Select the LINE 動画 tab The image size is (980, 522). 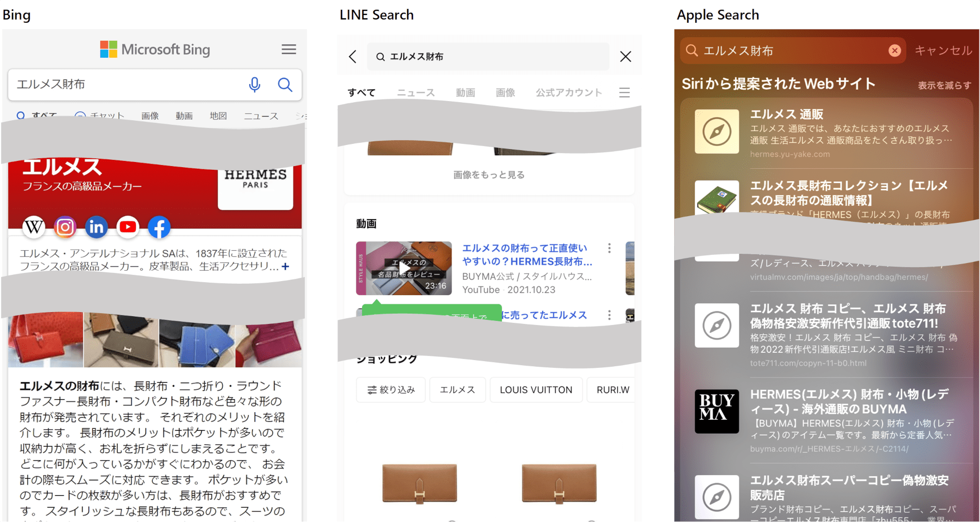465,92
